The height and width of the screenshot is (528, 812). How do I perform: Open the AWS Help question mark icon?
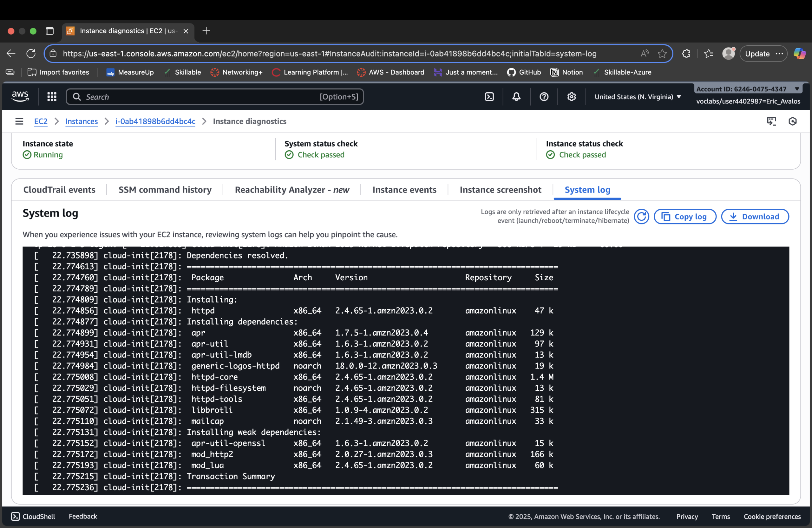[544, 96]
